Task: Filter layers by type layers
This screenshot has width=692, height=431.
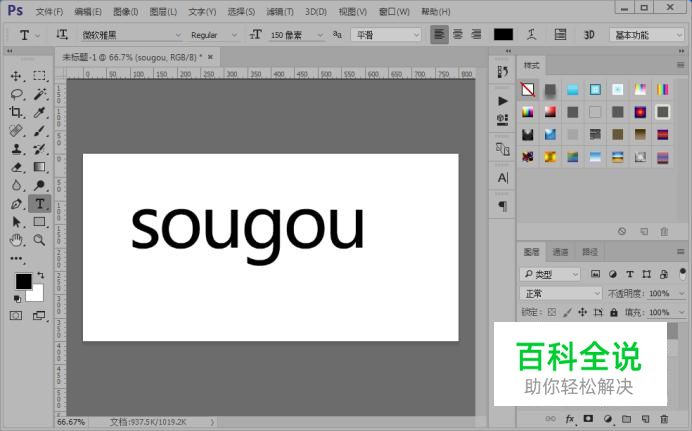Action: pyautogui.click(x=630, y=274)
